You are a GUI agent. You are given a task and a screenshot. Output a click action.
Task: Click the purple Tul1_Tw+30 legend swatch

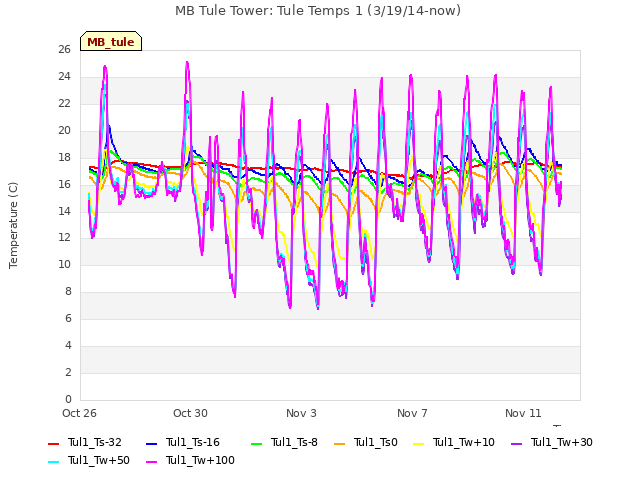point(516,443)
